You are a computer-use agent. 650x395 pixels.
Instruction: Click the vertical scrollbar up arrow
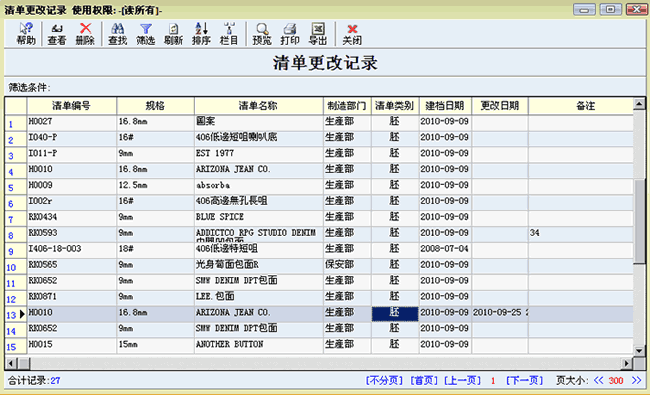coord(639,104)
